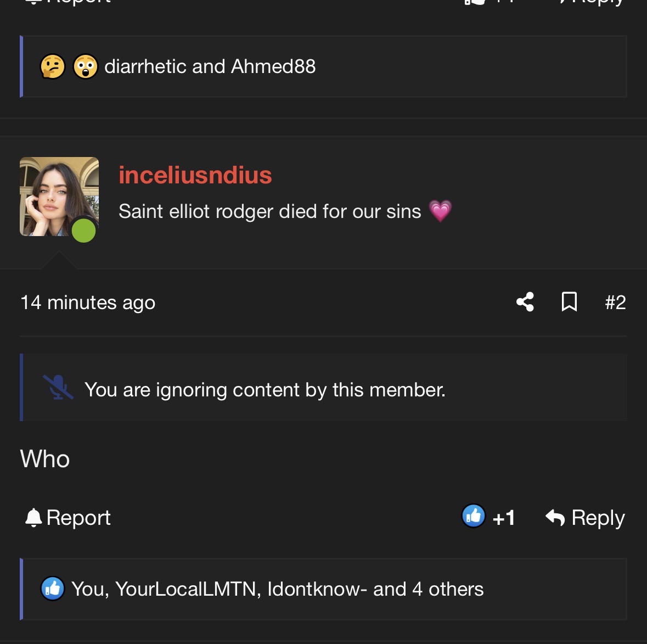Open the #2 post permalink

click(615, 302)
